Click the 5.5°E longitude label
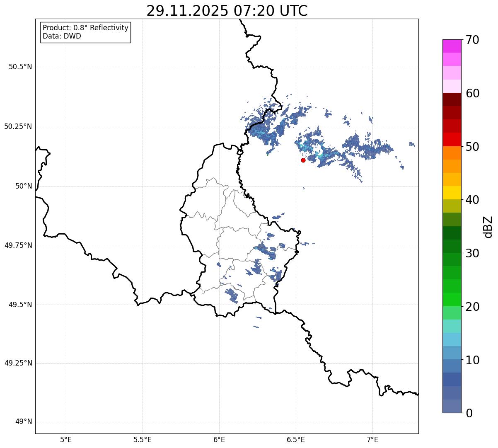498x448 pixels. pyautogui.click(x=143, y=439)
